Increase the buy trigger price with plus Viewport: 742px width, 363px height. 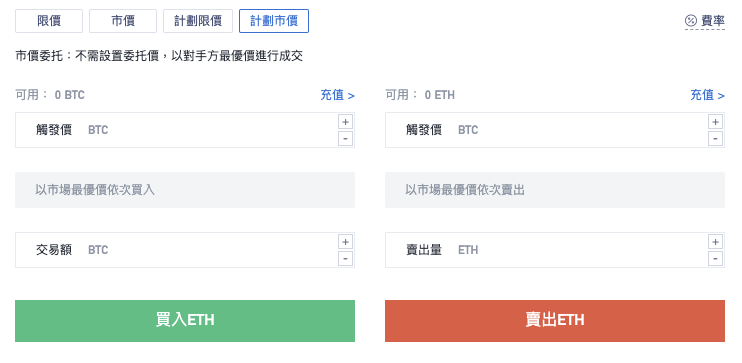[345, 122]
